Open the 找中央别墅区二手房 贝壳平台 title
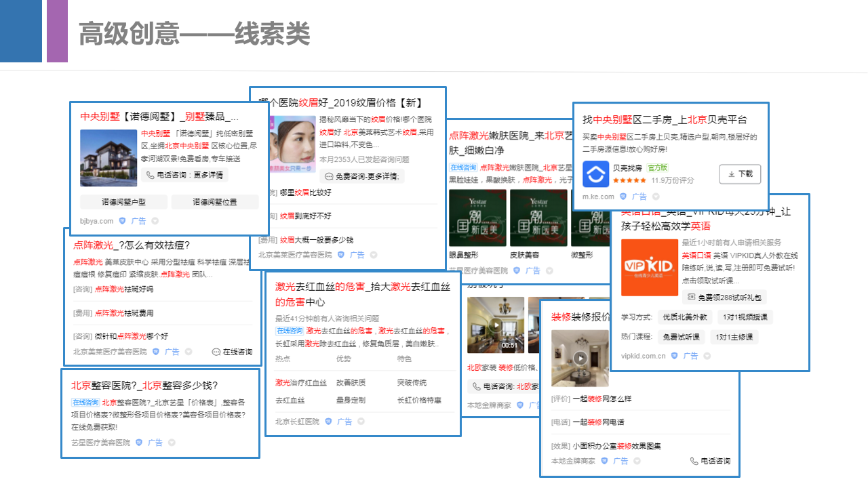Image resolution: width=868 pixels, height=488 pixels. pos(665,119)
